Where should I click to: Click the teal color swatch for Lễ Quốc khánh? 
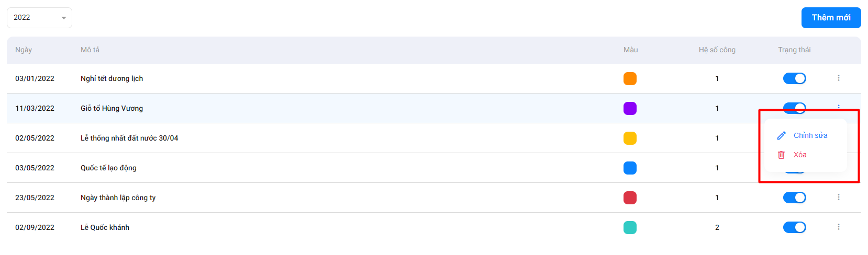[x=630, y=227]
